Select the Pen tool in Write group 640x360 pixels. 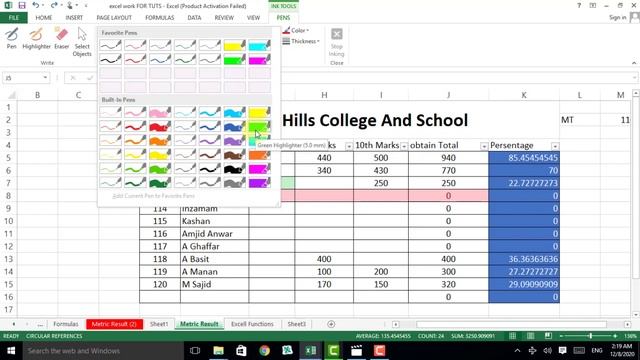(x=12, y=38)
